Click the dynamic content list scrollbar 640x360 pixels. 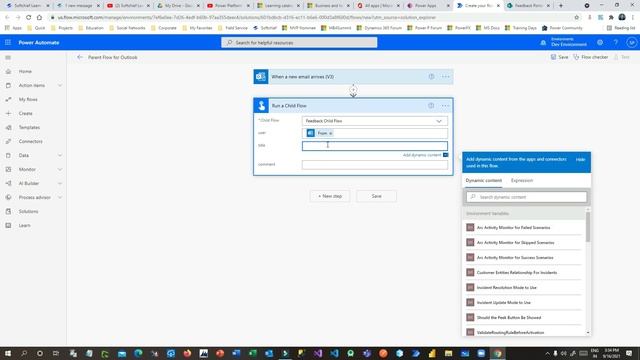[588, 227]
